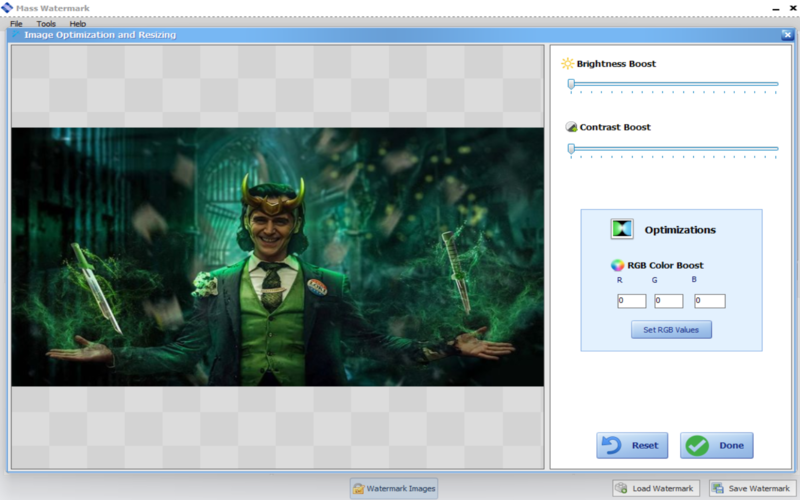Click the Image Optimization dialog title icon
800x500 pixels.
tap(16, 35)
